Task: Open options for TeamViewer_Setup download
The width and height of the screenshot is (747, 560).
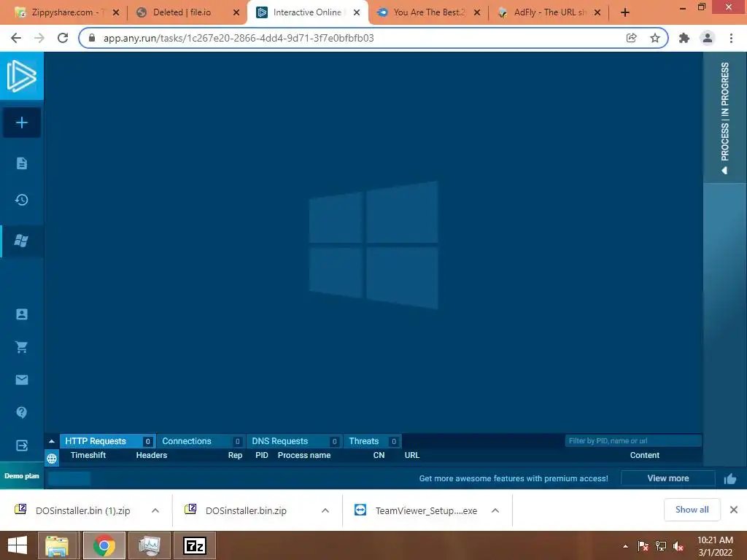Action: coord(495,510)
